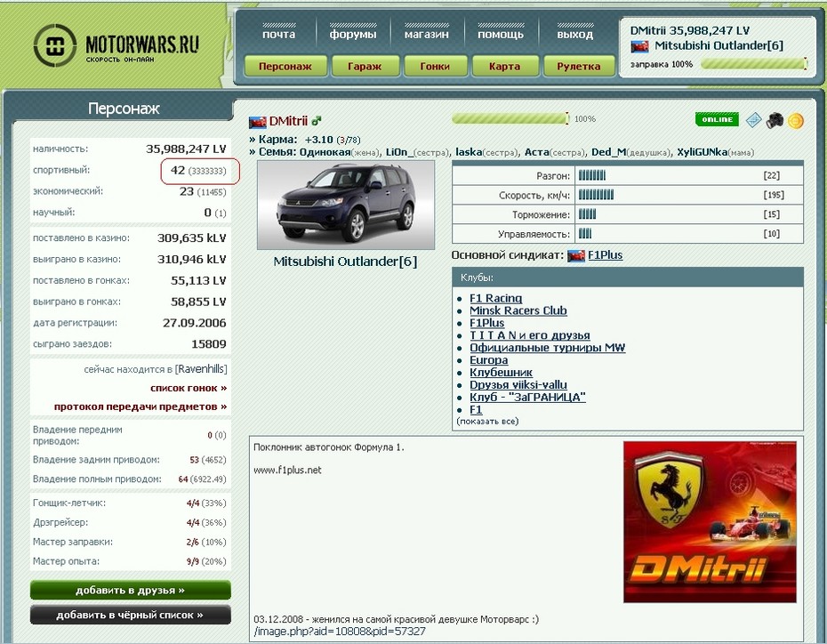Select помощь in the top menu
Viewport: 827px width, 644px height.
click(501, 35)
